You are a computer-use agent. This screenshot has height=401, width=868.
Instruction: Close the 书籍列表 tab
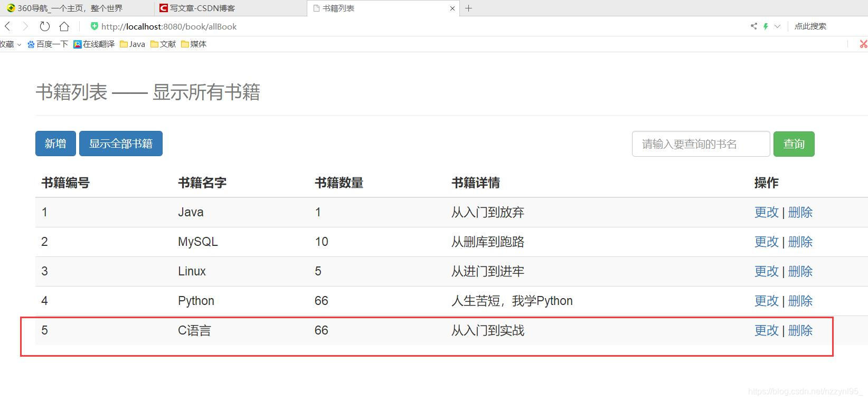[x=452, y=8]
